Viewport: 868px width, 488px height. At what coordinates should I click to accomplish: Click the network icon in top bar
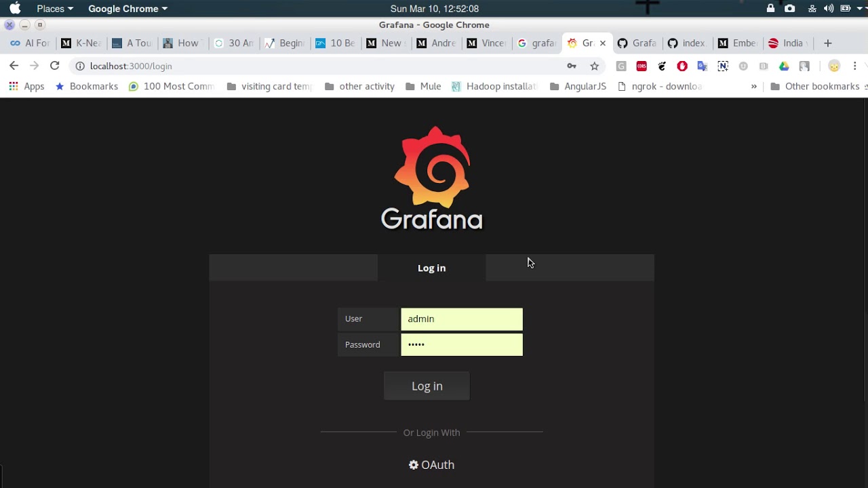pos(812,8)
